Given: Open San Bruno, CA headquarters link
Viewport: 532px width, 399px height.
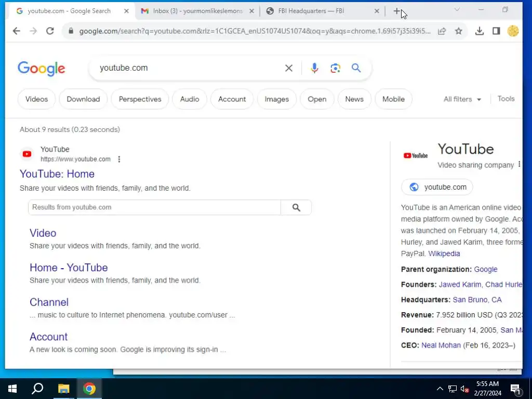Looking at the screenshot, I should tap(477, 300).
